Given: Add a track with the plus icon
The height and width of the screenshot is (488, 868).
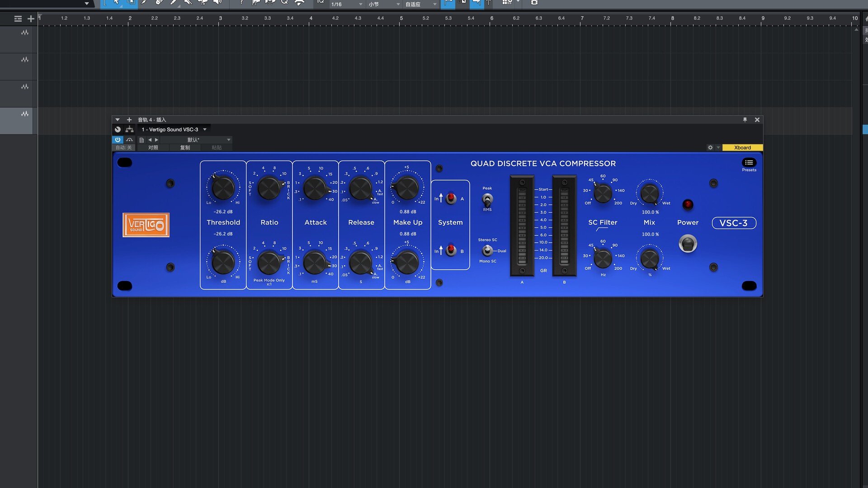Looking at the screenshot, I should pyautogui.click(x=31, y=19).
